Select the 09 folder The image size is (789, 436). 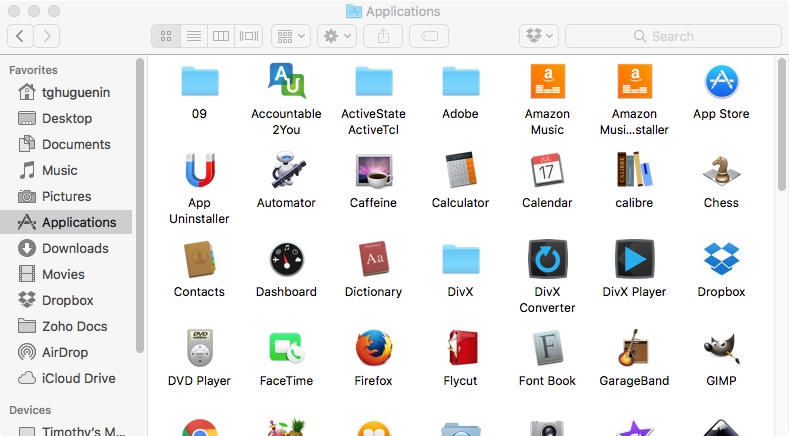tap(200, 81)
